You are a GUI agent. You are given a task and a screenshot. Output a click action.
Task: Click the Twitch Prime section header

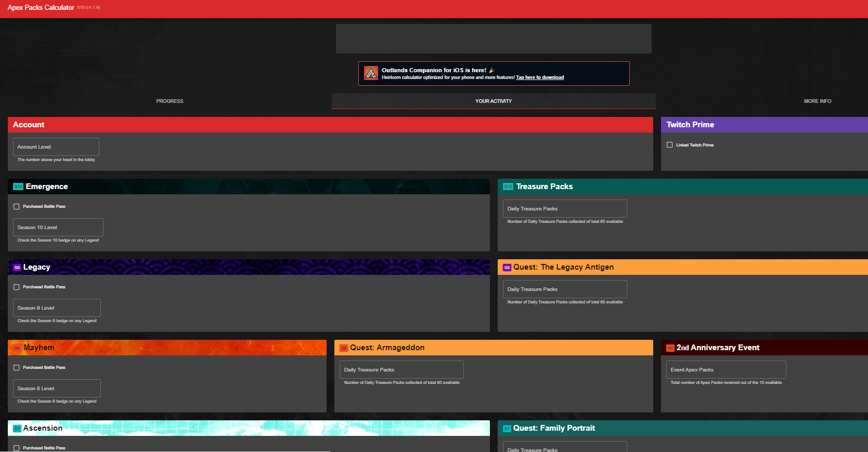click(x=765, y=125)
